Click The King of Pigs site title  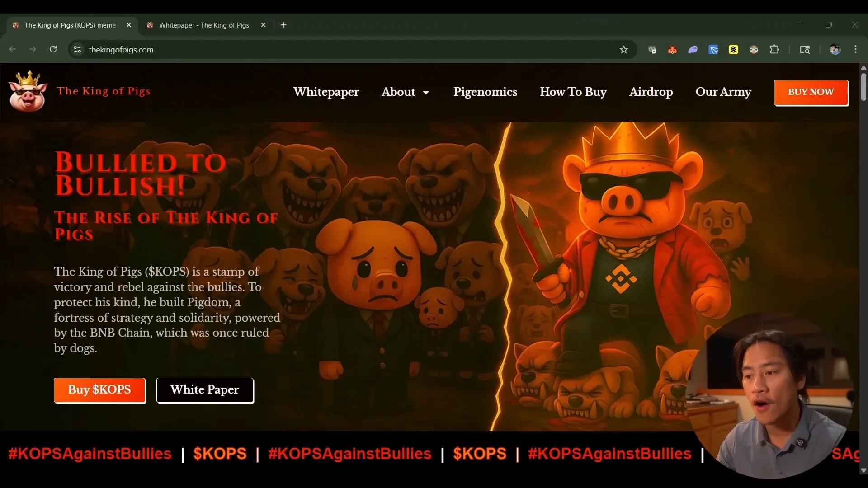pos(104,91)
